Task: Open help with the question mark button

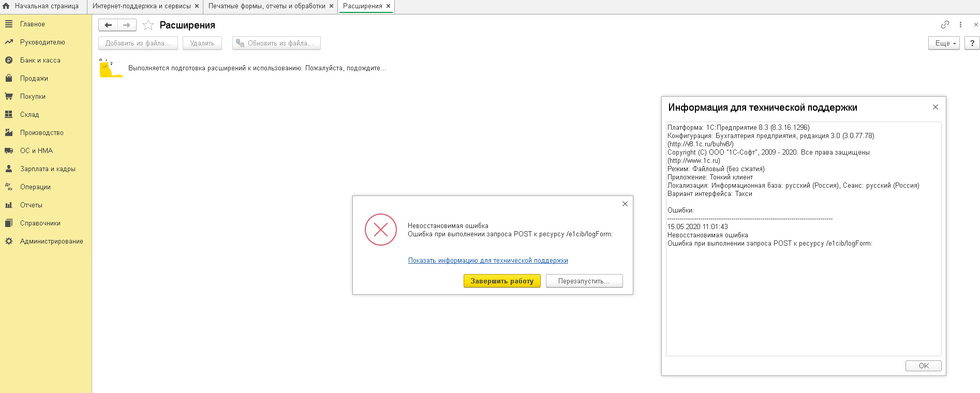Action: click(972, 43)
